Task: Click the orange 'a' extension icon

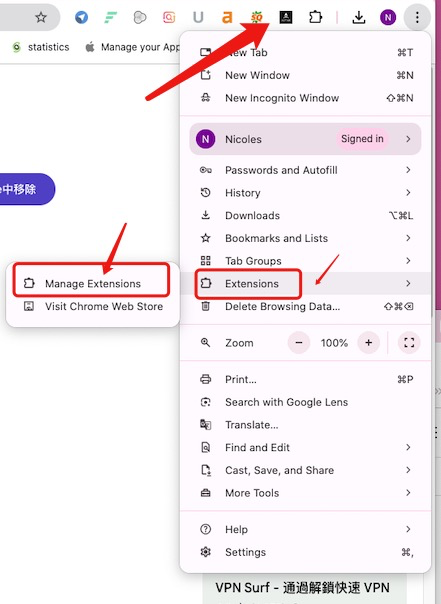Action: click(227, 17)
